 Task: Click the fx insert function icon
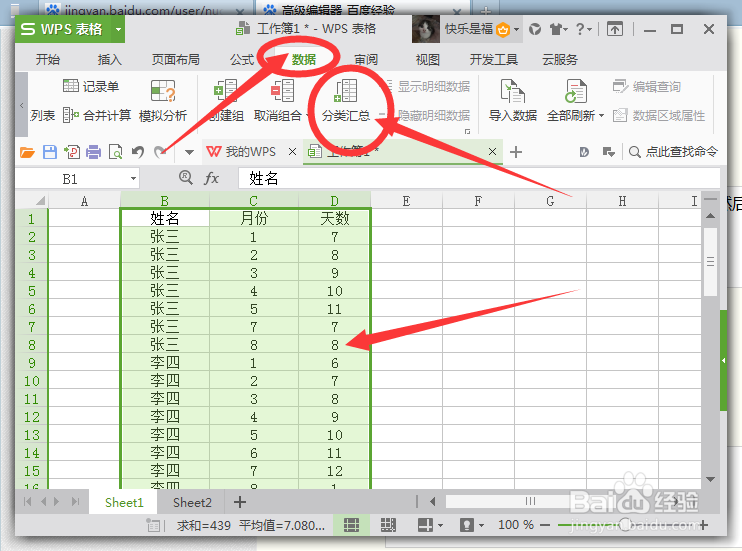click(x=211, y=178)
